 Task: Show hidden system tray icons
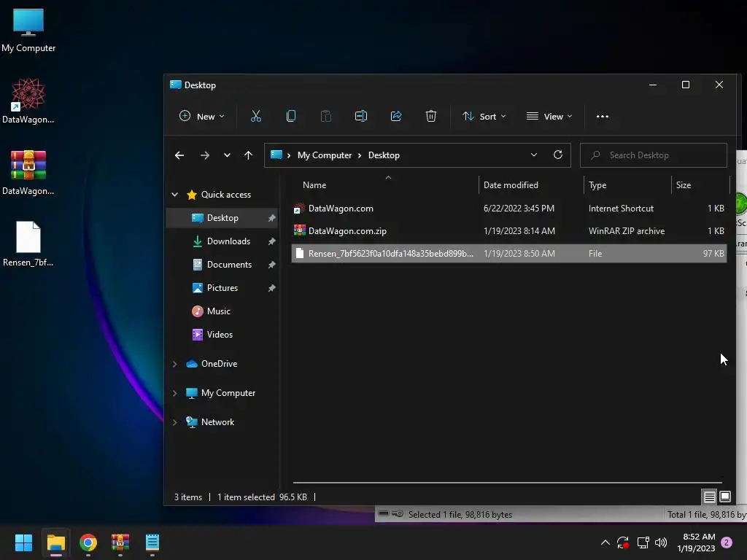click(605, 542)
